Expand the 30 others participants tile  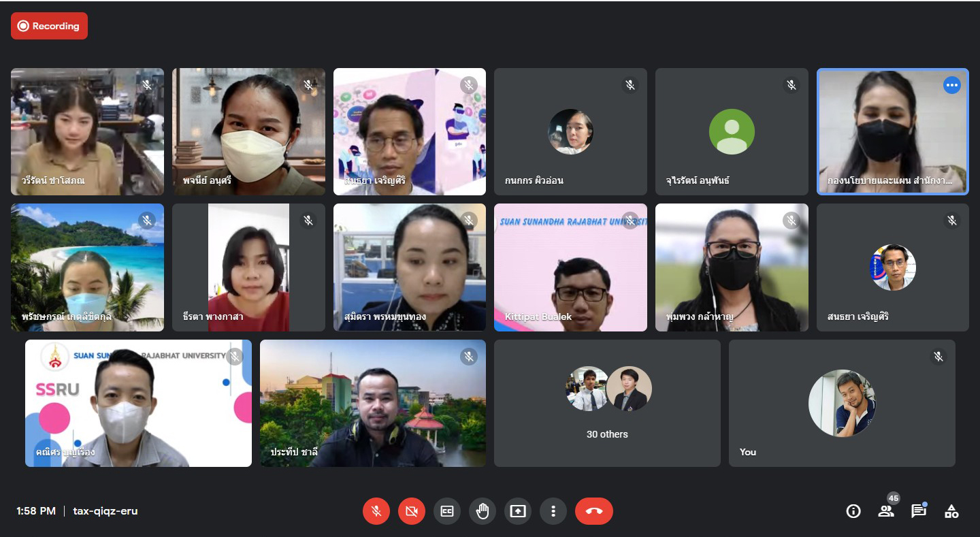point(606,403)
